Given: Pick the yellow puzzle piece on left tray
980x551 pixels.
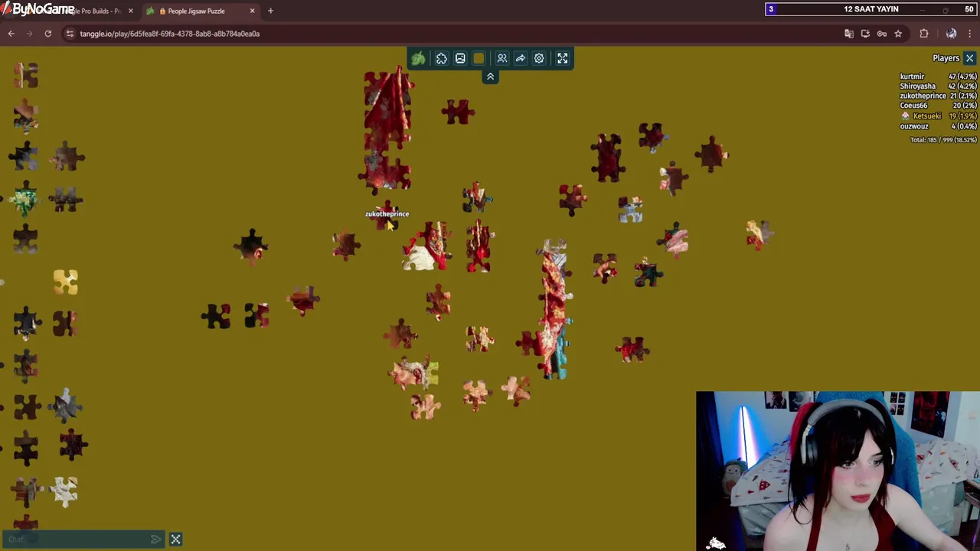Looking at the screenshot, I should point(65,282).
